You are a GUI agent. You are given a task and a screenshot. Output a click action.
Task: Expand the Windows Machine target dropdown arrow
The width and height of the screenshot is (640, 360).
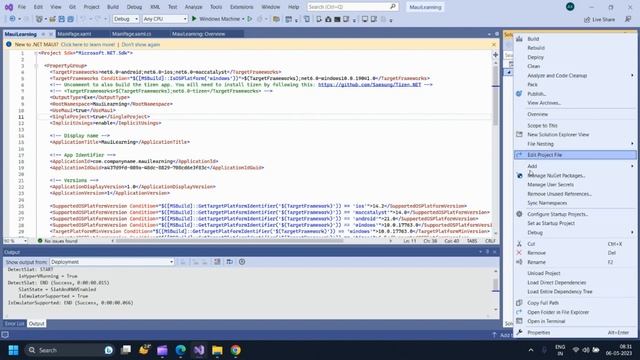click(x=243, y=19)
